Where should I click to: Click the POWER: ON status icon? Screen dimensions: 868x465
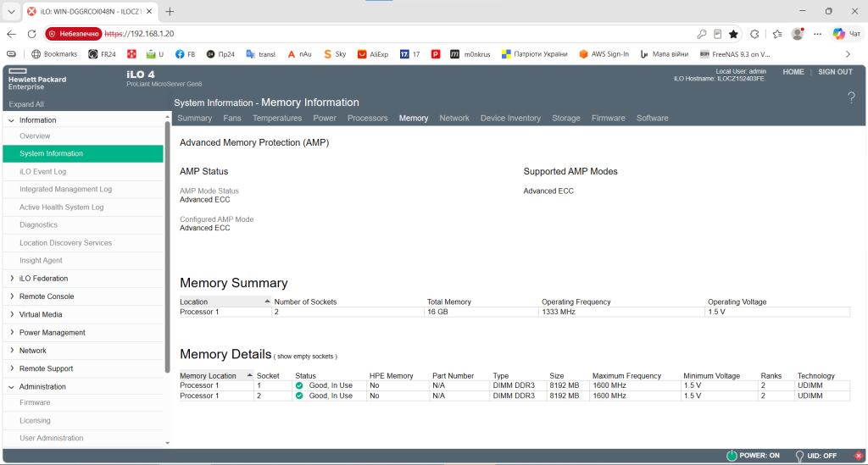point(732,456)
